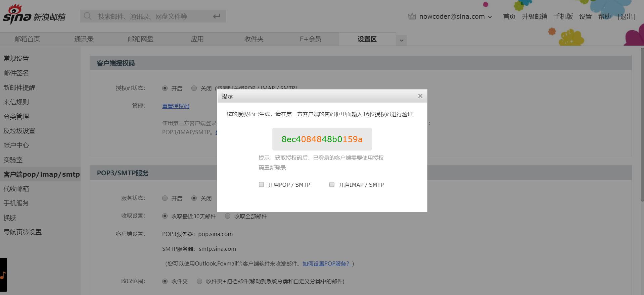
Task: Open 如何设置POP服务? help link
Action: point(327,263)
